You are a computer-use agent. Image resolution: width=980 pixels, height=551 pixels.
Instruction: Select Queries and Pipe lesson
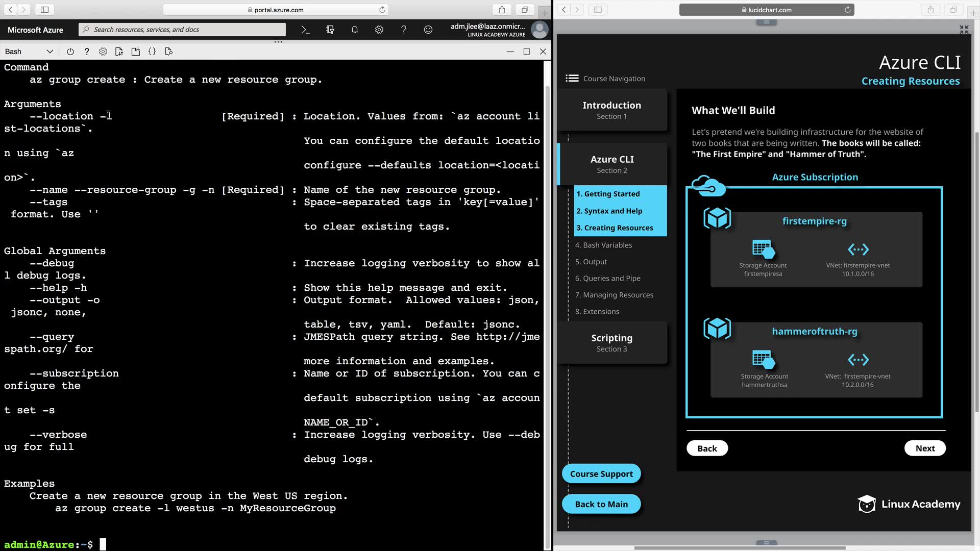coord(607,278)
